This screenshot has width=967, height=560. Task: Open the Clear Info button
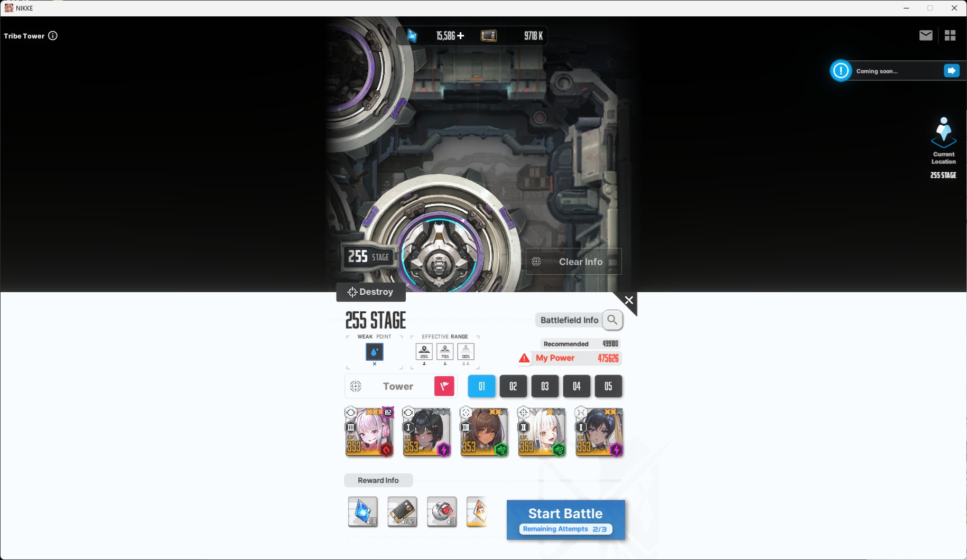[x=574, y=262]
